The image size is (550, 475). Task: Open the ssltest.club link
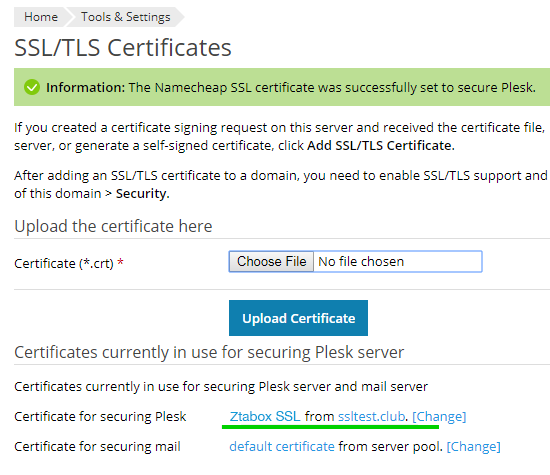[x=371, y=416]
